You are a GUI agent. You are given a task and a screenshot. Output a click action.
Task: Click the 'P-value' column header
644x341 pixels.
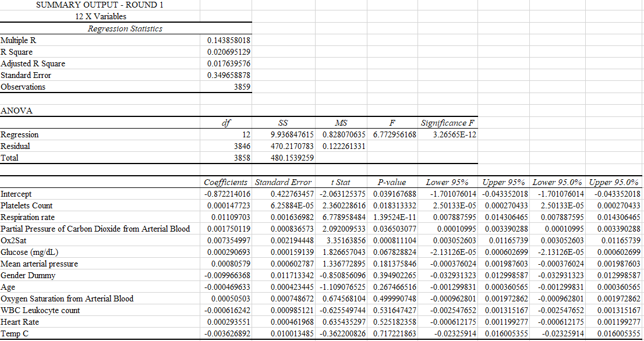392,182
